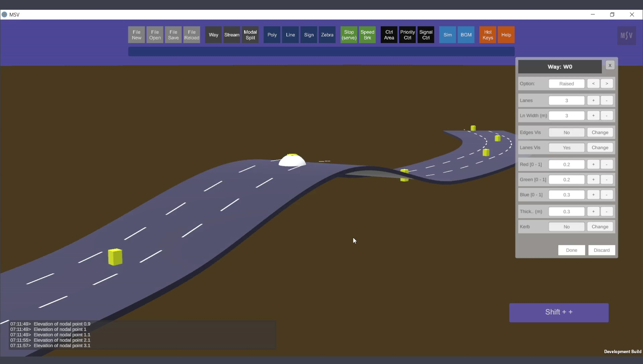
Task: Click the Thick.. (m) value field
Action: (x=566, y=212)
